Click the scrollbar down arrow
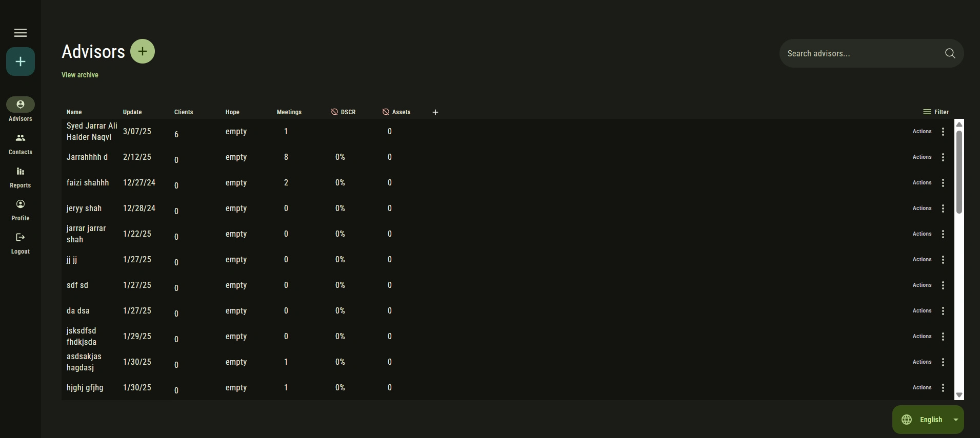980x438 pixels. [x=959, y=395]
